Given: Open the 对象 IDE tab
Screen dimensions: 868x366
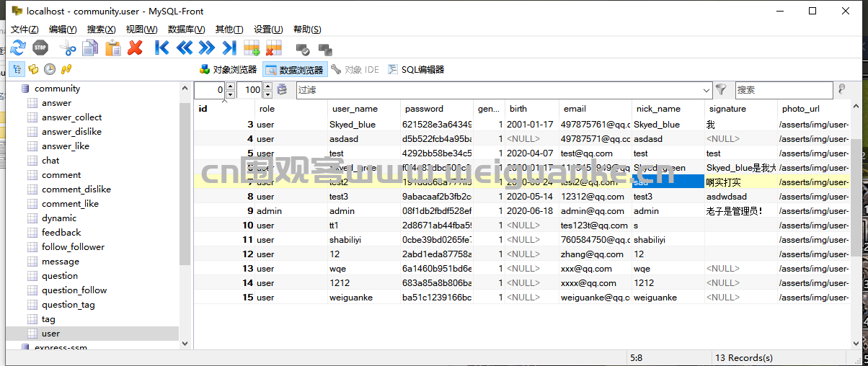Looking at the screenshot, I should point(355,70).
